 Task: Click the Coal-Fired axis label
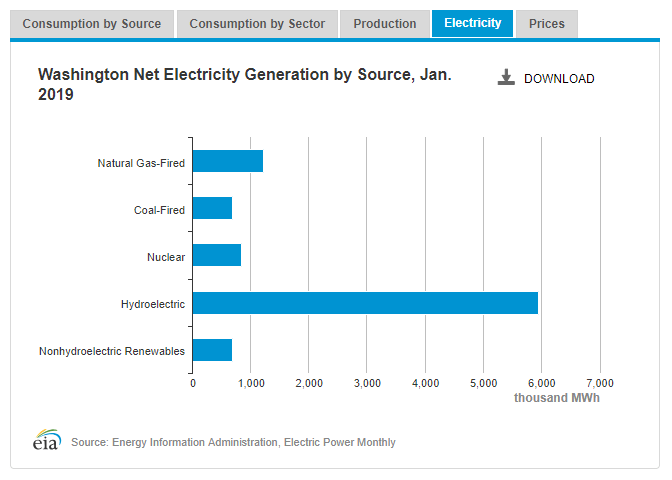[159, 210]
